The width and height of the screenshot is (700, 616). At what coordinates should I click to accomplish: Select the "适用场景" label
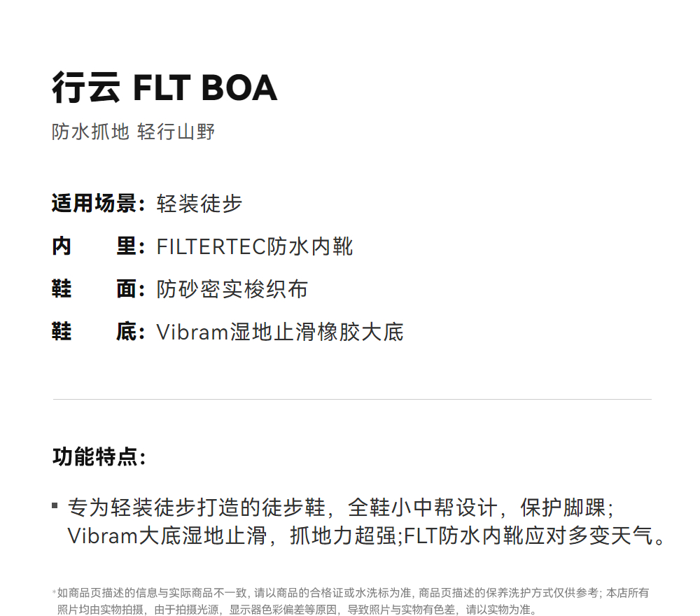pyautogui.click(x=97, y=204)
